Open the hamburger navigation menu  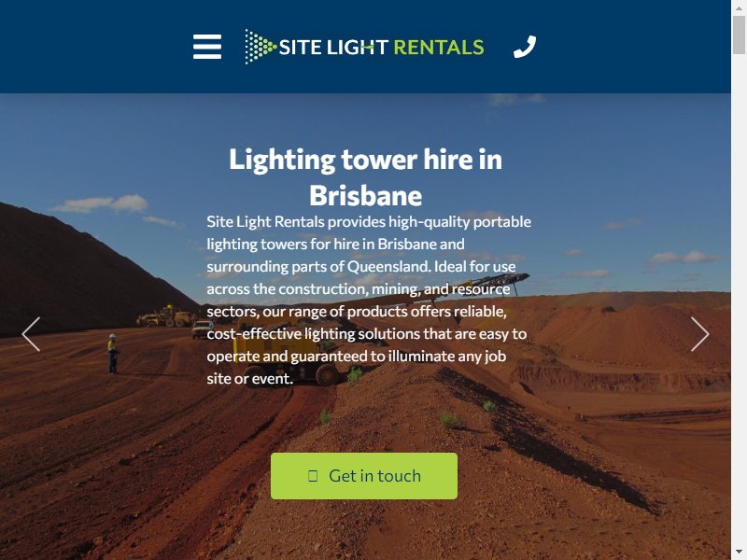[206, 47]
